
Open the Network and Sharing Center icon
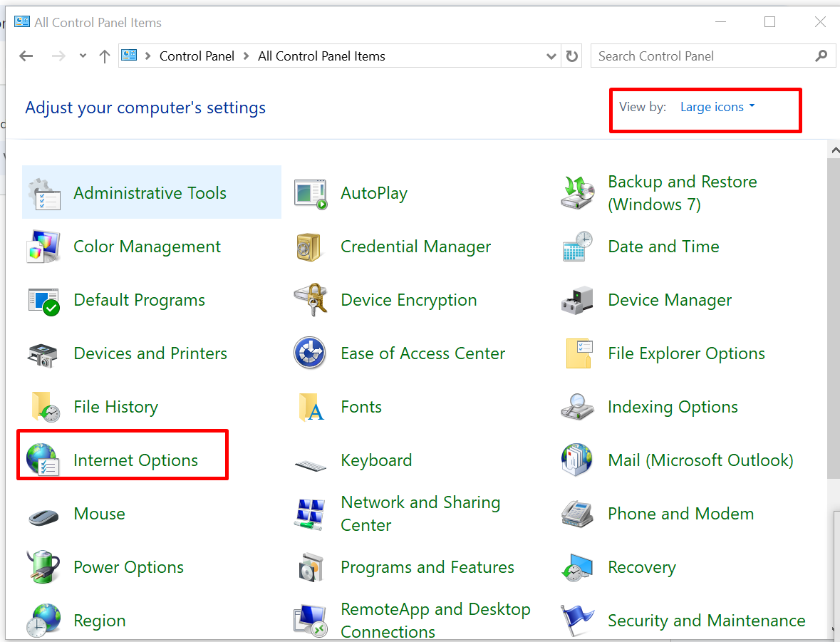310,514
